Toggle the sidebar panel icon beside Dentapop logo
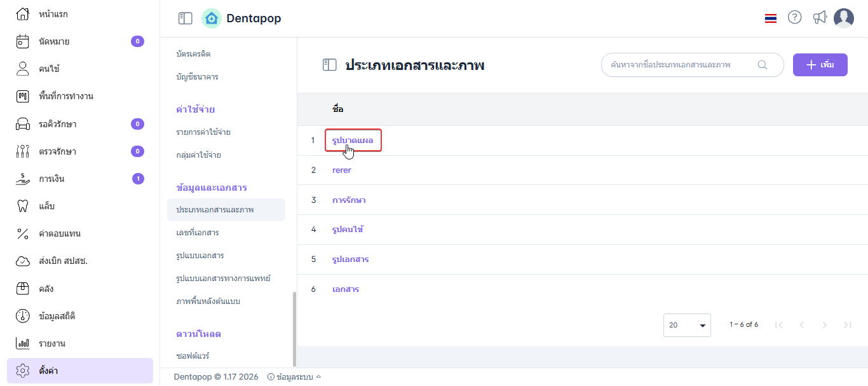 tap(185, 18)
